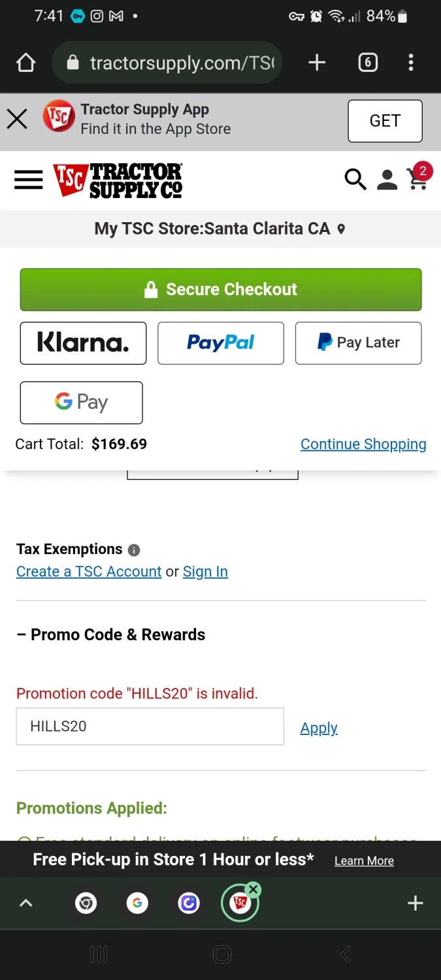The height and width of the screenshot is (980, 441).
Task: Focus the promo code input field
Action: click(150, 727)
